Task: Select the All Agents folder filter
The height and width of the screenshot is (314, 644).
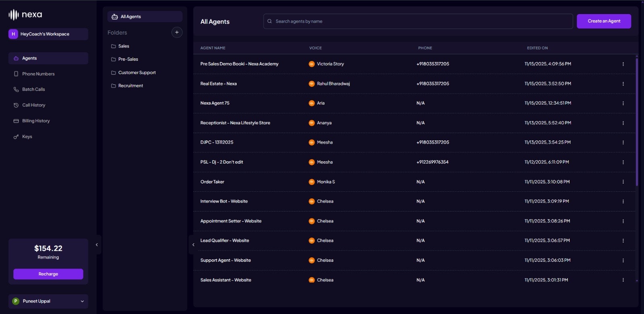Action: tap(145, 16)
